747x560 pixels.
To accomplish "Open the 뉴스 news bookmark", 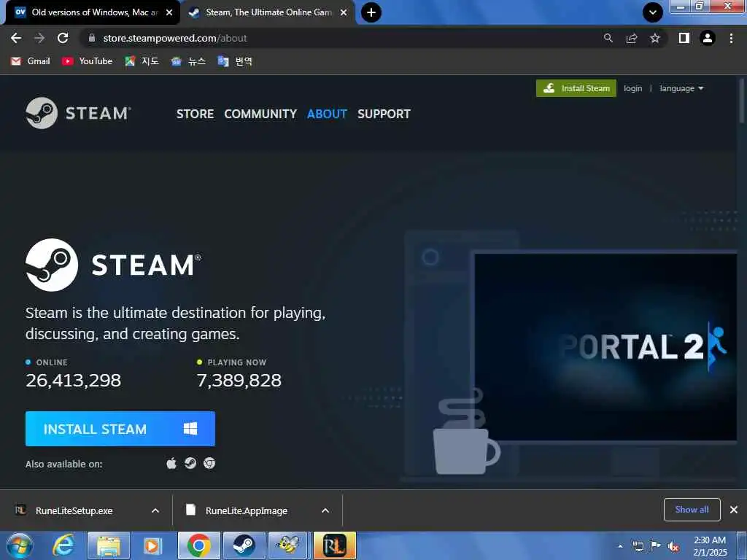I will [x=189, y=61].
